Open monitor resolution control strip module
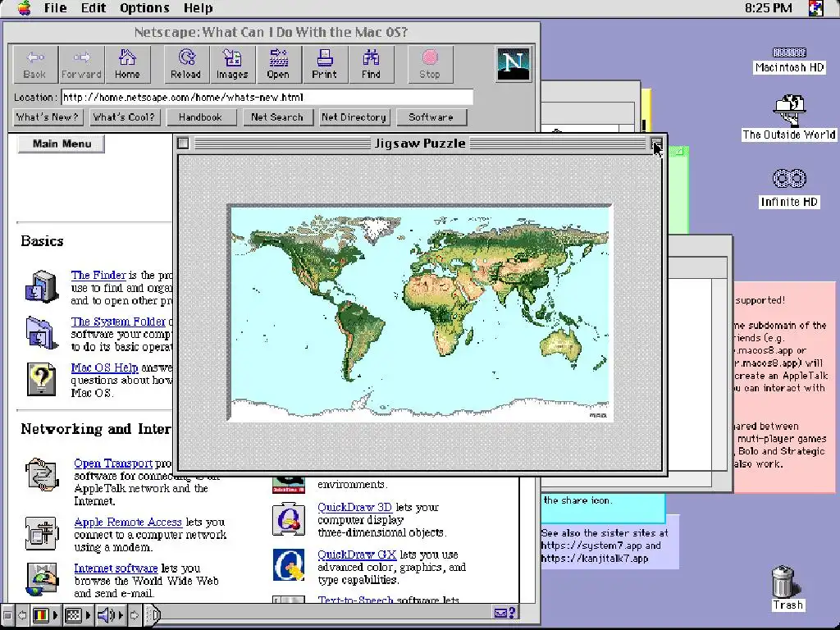Viewport: 840px width, 630px height. point(78,615)
